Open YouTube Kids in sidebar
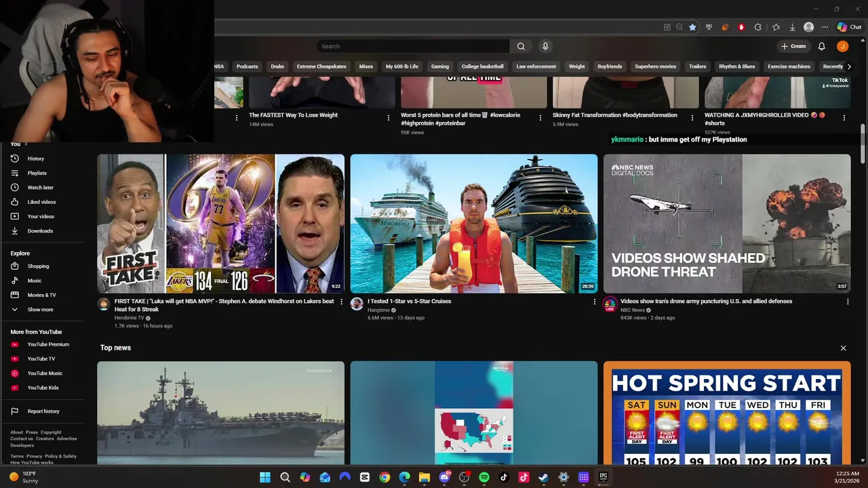Screen dimensions: 868x488 (44, 388)
